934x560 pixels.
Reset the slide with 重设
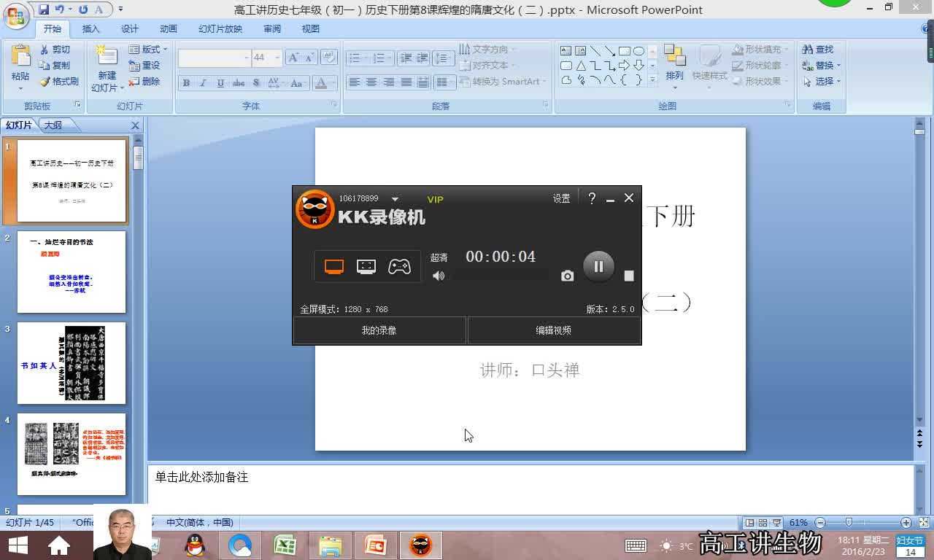(144, 66)
